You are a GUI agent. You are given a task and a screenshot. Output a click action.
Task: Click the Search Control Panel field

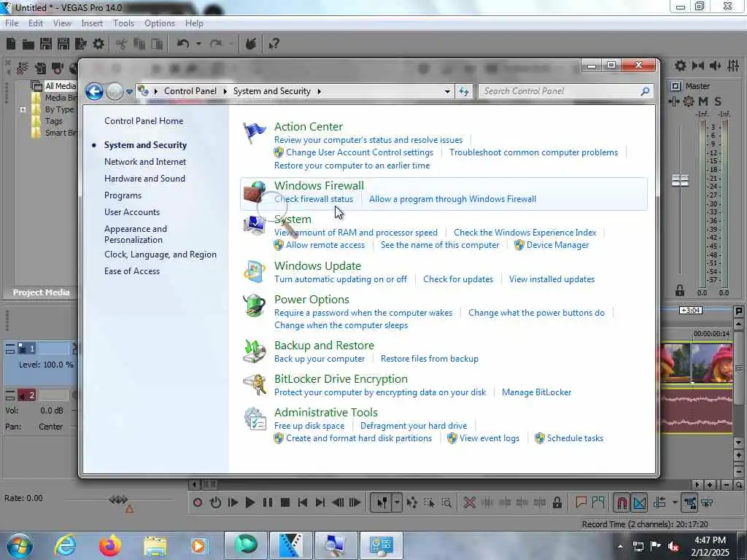pyautogui.click(x=565, y=91)
